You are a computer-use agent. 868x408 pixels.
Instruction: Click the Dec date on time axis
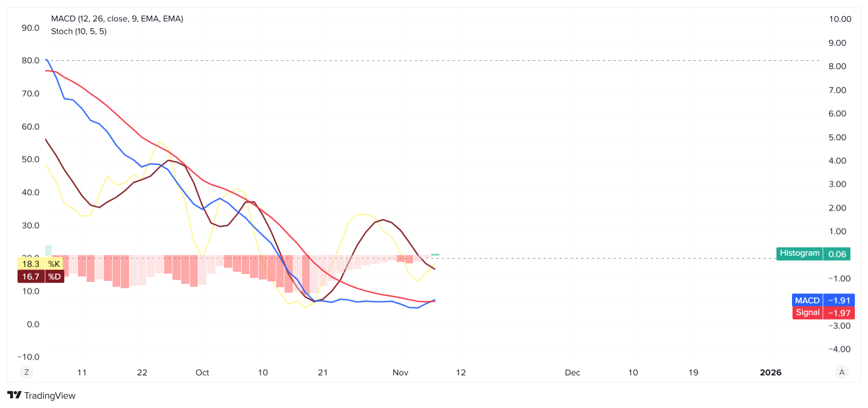click(572, 372)
